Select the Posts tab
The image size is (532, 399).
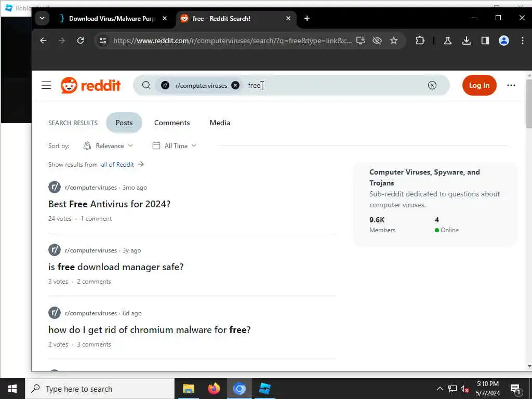124,123
